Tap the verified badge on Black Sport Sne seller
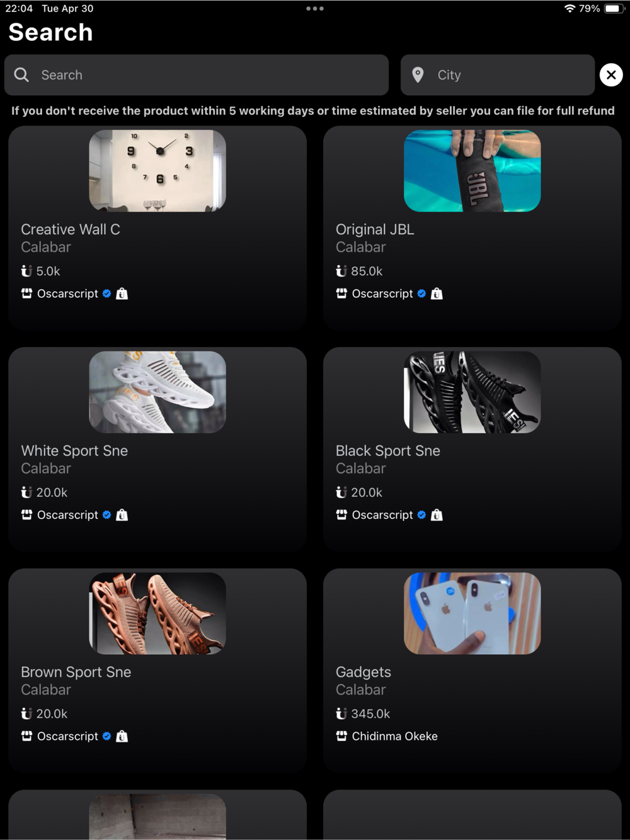This screenshot has width=630, height=840. tap(421, 515)
